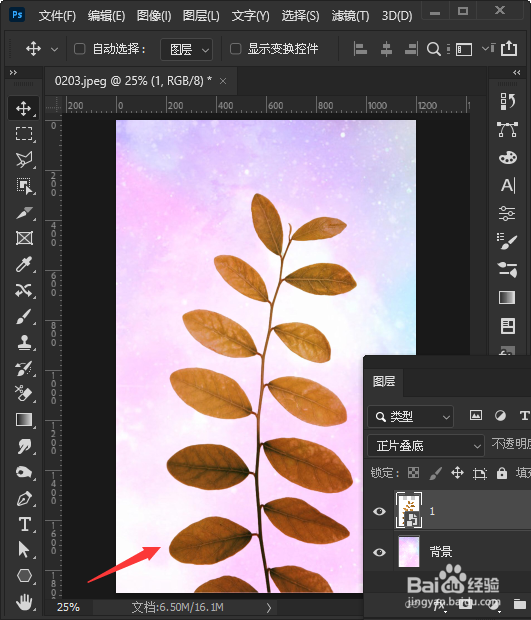Select the Frame tool
Image resolution: width=531 pixels, height=620 pixels.
(x=24, y=238)
